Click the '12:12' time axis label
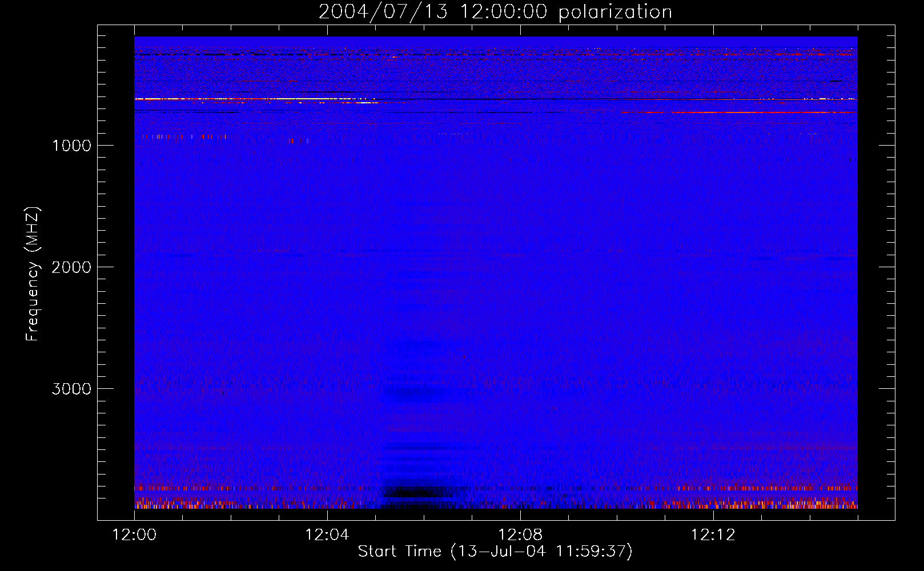Screen dimensions: 924x571 pos(713,535)
